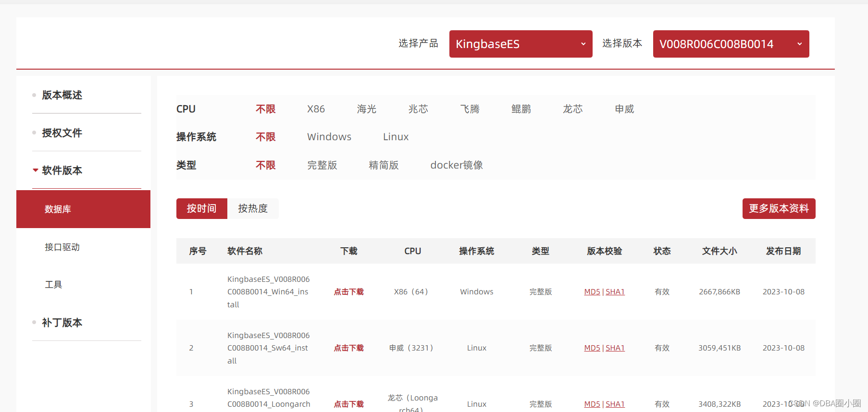Filter operating system by Windows

tap(329, 137)
